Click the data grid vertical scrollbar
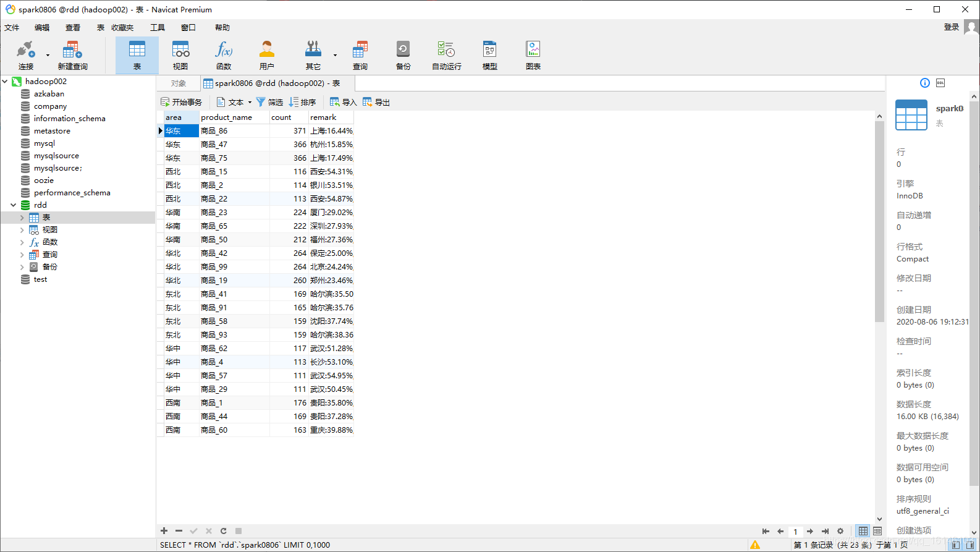Viewport: 980px width, 552px height. tap(880, 221)
